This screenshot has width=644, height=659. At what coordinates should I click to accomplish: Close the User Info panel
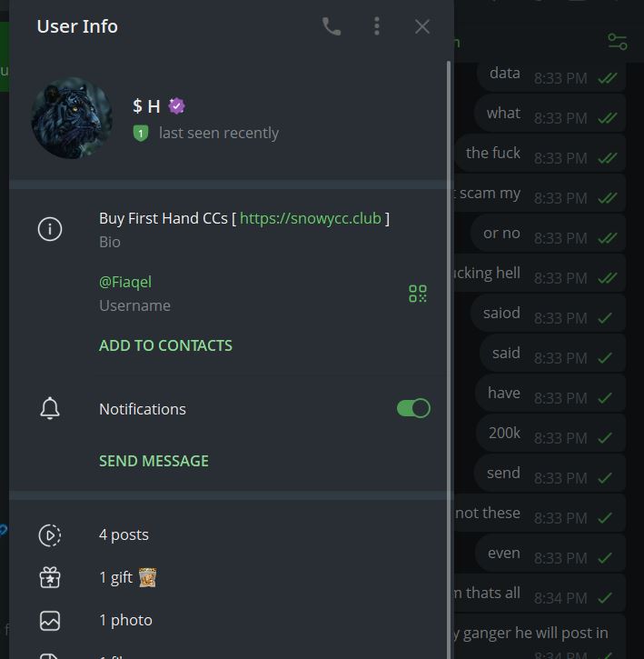tap(421, 26)
